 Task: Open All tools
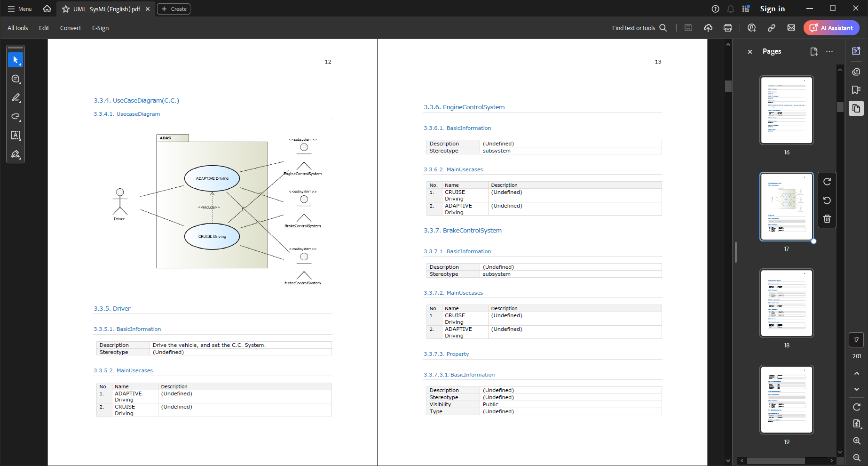coord(17,28)
